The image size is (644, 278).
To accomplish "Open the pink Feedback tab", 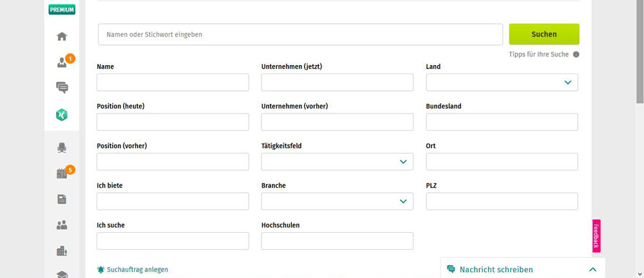I will pyautogui.click(x=596, y=236).
